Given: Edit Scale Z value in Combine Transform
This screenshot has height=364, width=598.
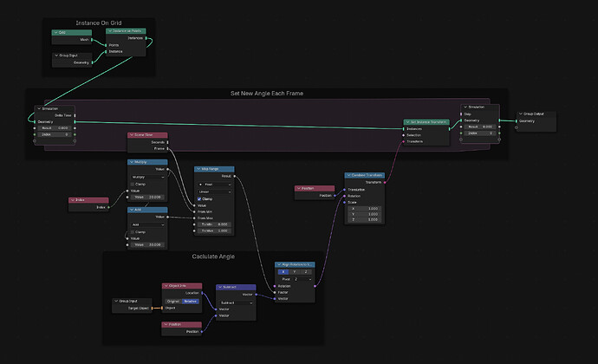Looking at the screenshot, I should (365, 220).
